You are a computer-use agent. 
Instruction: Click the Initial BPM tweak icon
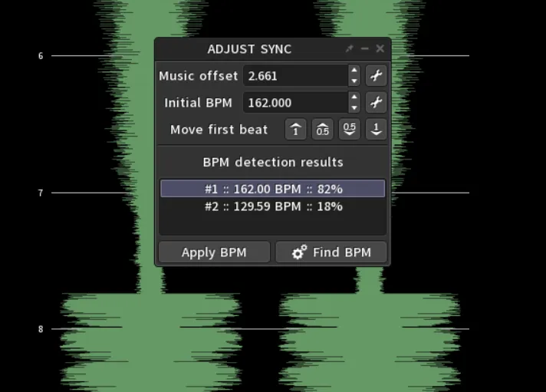(376, 103)
